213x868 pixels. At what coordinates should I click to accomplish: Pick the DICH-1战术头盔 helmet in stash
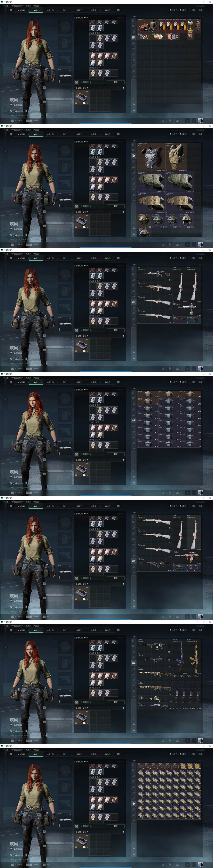tap(144, 220)
